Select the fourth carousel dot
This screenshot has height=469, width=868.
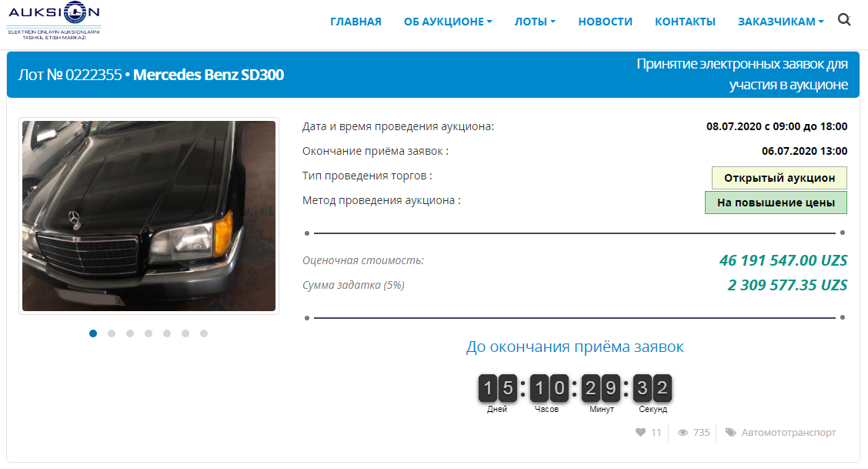pos(149,333)
